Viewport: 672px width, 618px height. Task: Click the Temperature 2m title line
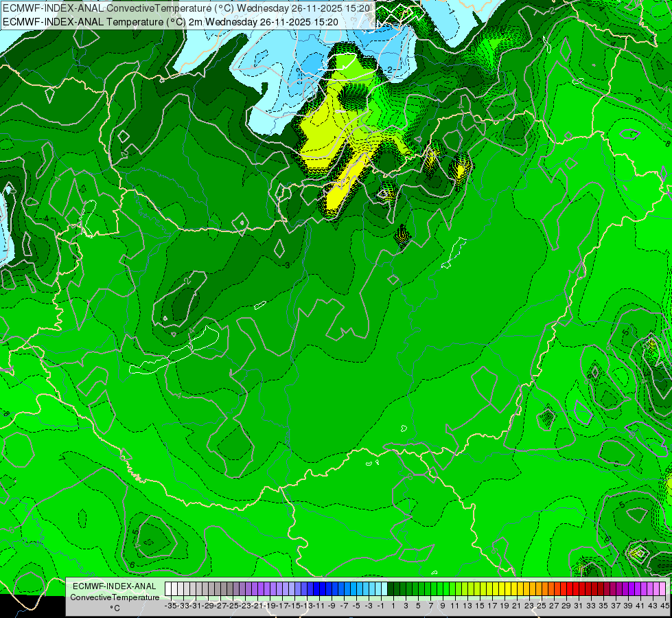[x=170, y=22]
